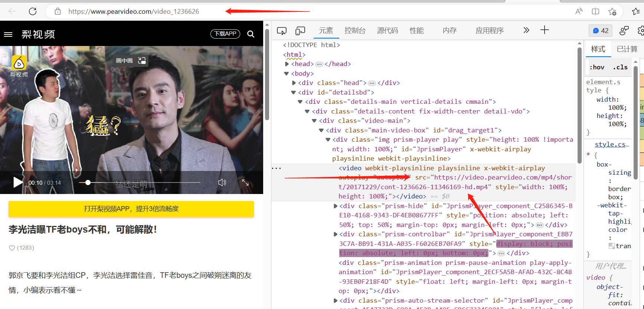The height and width of the screenshot is (309, 644).
Task: Collapse the details-content fix-width-center node
Action: pyautogui.click(x=307, y=111)
